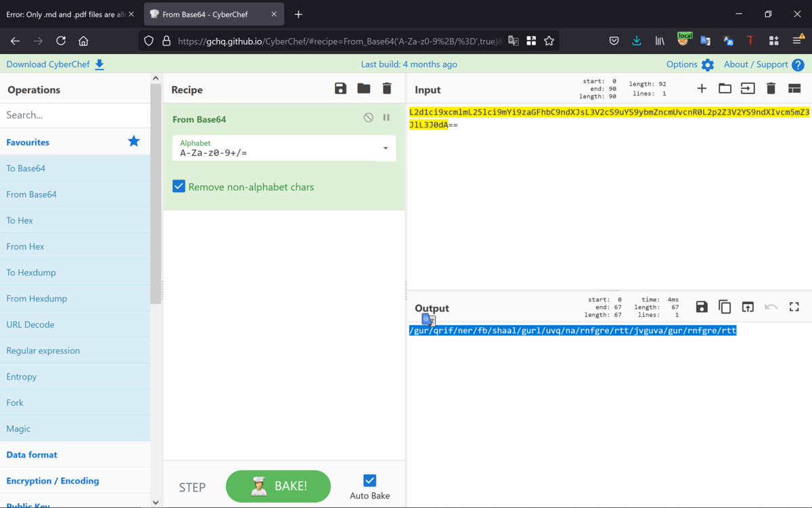Clear input and output trash icon
812x508 pixels.
tap(771, 88)
